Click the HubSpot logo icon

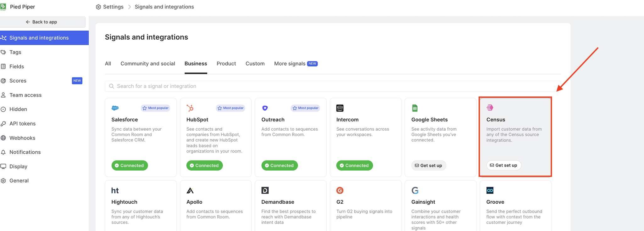pyautogui.click(x=190, y=108)
